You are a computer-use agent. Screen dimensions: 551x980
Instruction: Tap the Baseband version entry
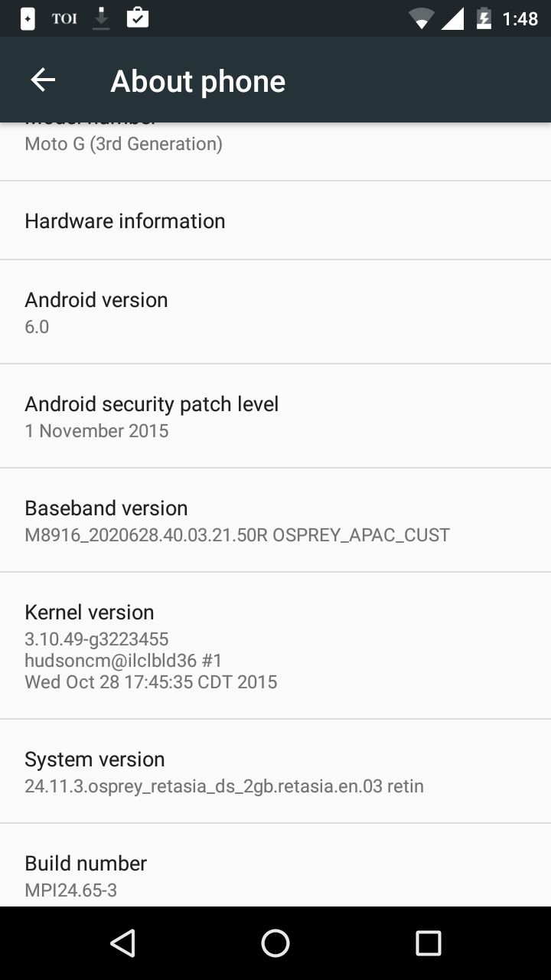(x=275, y=520)
